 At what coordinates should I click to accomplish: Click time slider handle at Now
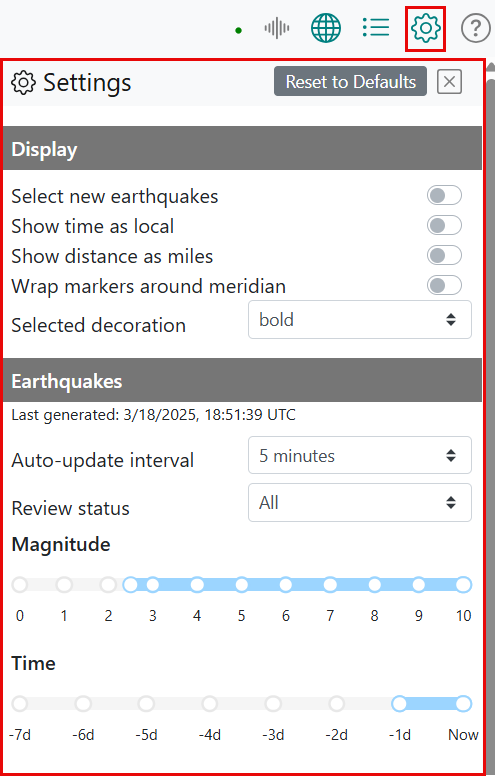point(463,704)
